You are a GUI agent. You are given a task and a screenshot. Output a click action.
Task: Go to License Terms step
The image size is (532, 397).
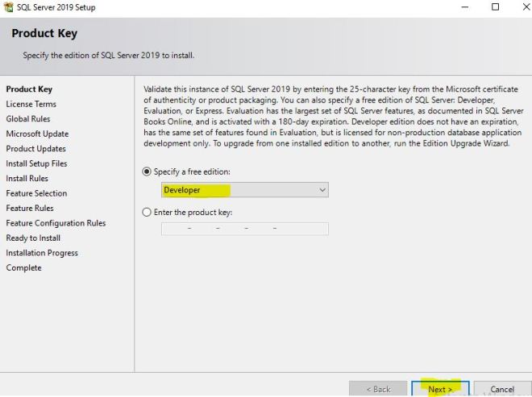(x=31, y=104)
